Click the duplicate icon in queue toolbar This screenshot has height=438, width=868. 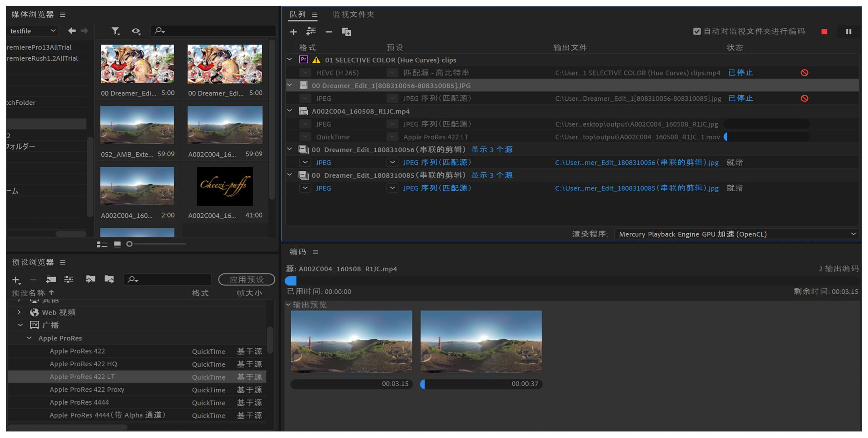coord(347,32)
